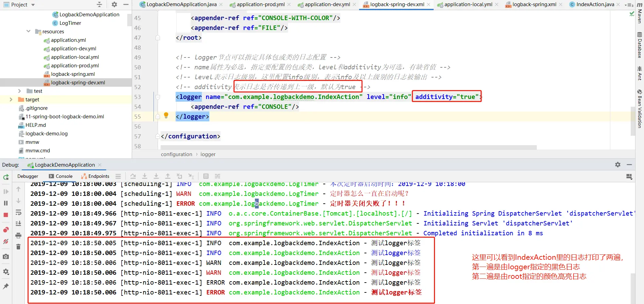Rerun LogbackDemoApplication debug session
644x304 pixels.
pos(6,177)
